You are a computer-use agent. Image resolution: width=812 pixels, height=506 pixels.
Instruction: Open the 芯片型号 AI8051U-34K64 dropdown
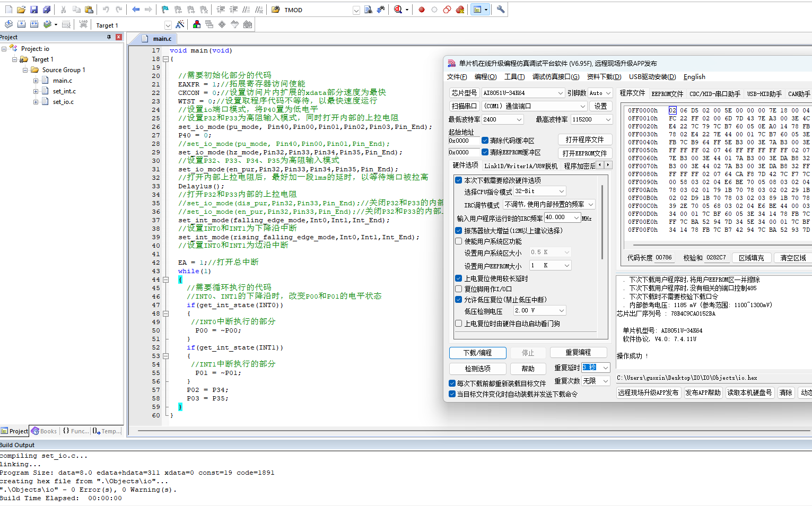click(x=523, y=93)
